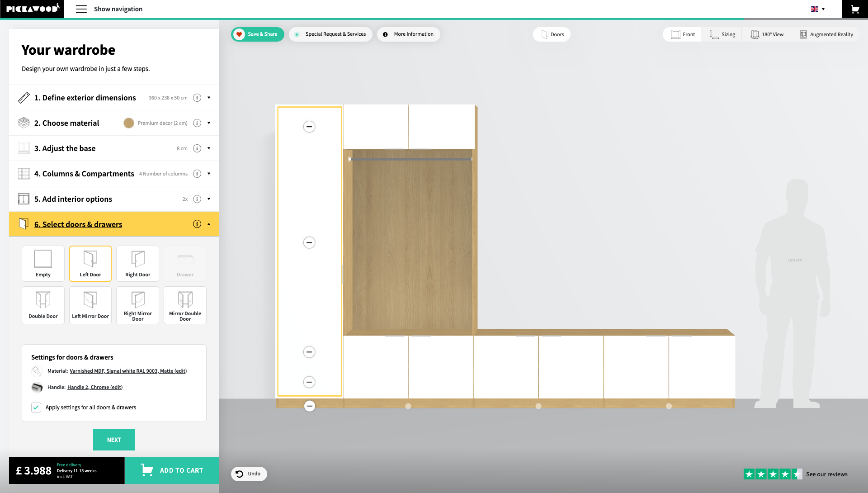Pick the Double Door option

click(x=43, y=305)
